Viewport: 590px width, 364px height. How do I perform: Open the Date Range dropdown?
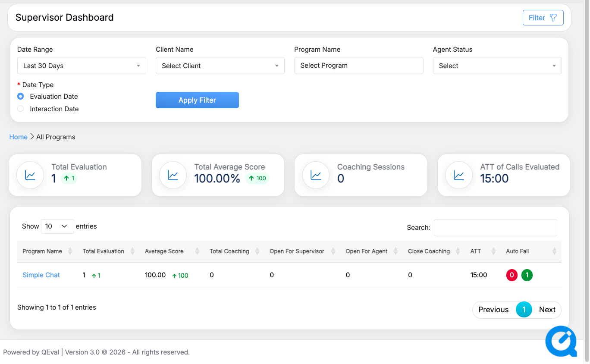(x=82, y=66)
